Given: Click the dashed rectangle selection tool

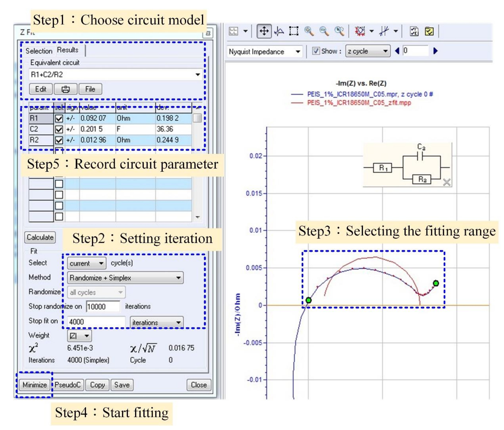Looking at the screenshot, I should [x=294, y=31].
